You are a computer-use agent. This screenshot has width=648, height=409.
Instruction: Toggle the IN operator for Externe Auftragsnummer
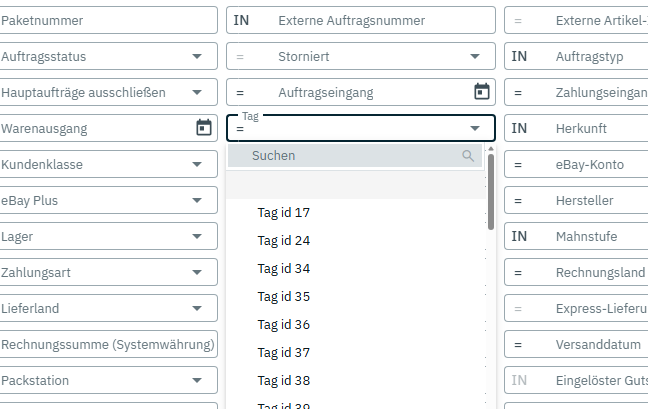pos(241,20)
